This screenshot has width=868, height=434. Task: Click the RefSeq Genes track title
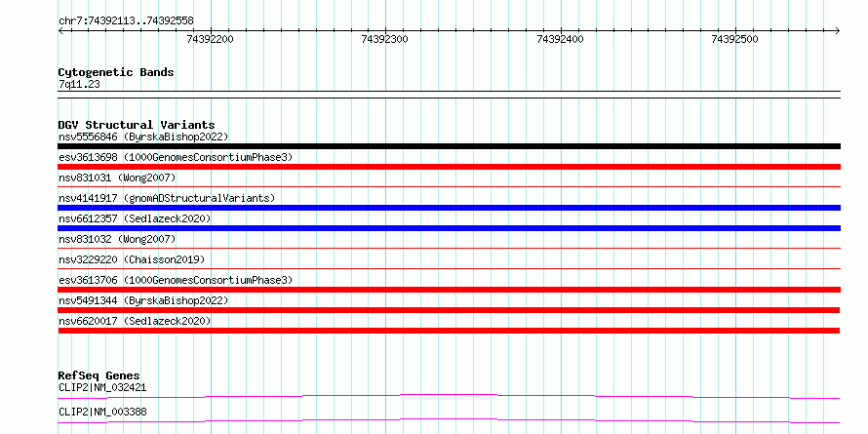point(99,375)
